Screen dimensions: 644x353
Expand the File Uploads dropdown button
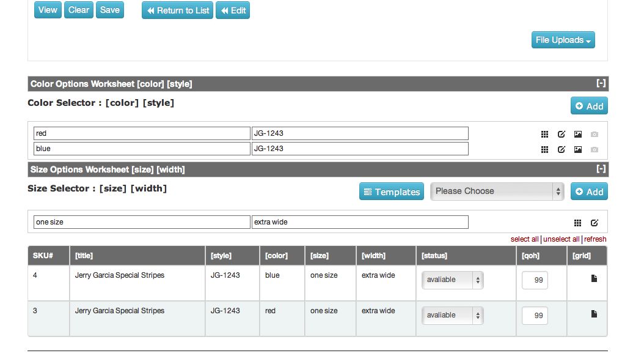pos(563,40)
